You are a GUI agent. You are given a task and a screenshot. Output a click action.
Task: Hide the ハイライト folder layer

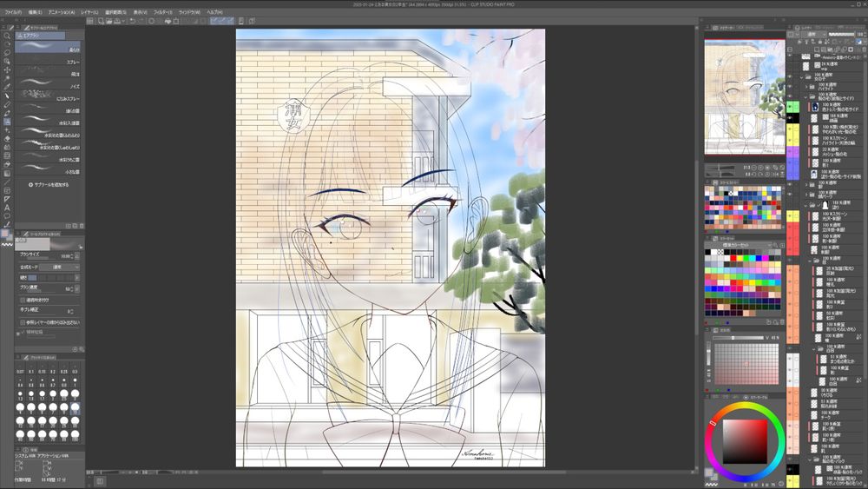(790, 86)
